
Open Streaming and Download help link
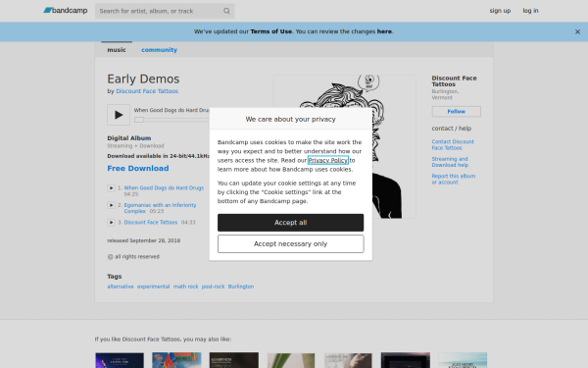[x=450, y=162]
